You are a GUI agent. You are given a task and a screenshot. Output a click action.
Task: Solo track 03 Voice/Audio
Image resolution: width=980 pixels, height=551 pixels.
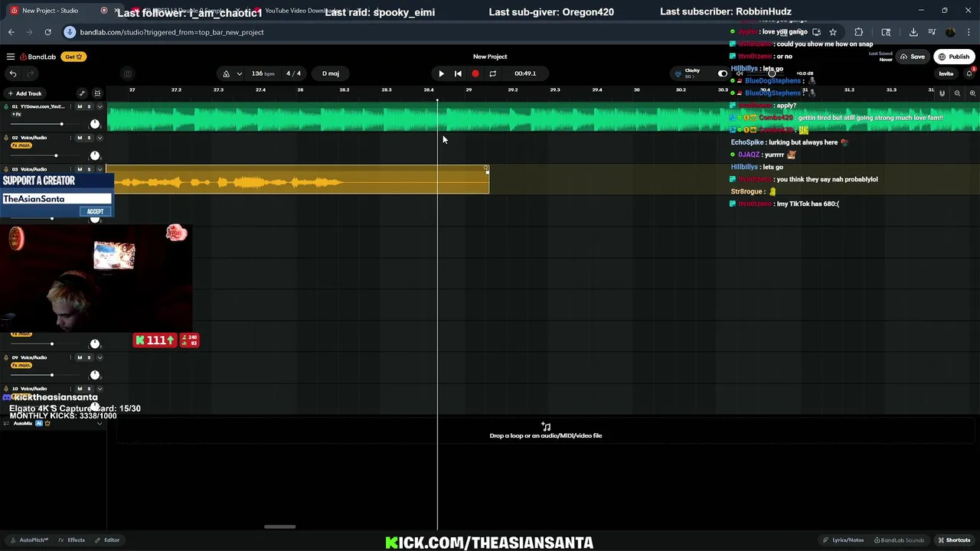pyautogui.click(x=89, y=169)
